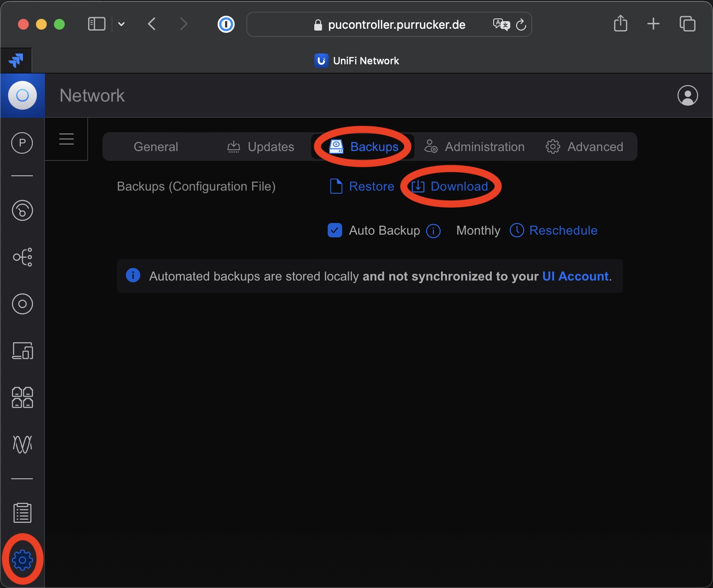Open UniFi Devices circle icon

[x=22, y=304]
